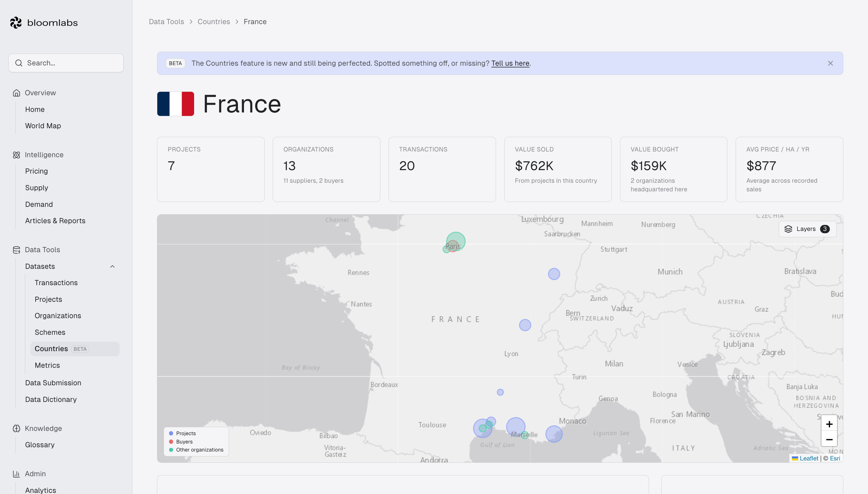Focus the sidebar Search field
Viewport: 868px width, 494px height.
pos(66,63)
